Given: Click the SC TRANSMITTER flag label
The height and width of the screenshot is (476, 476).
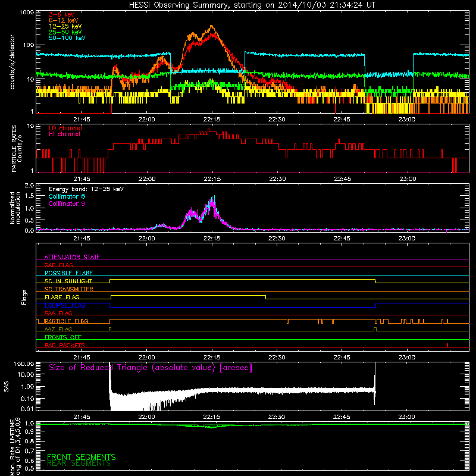Looking at the screenshot, I should pos(69,289).
